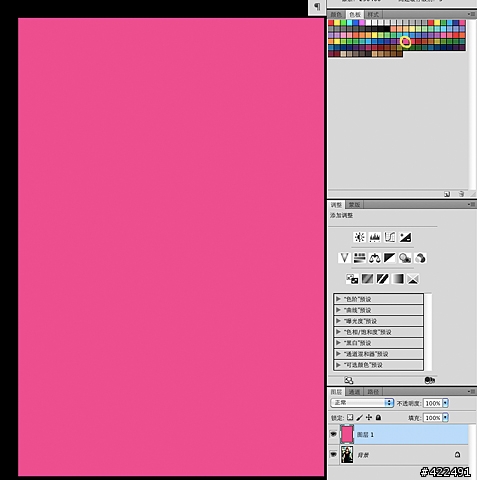Add a Black & White adjustment layer

[390, 258]
